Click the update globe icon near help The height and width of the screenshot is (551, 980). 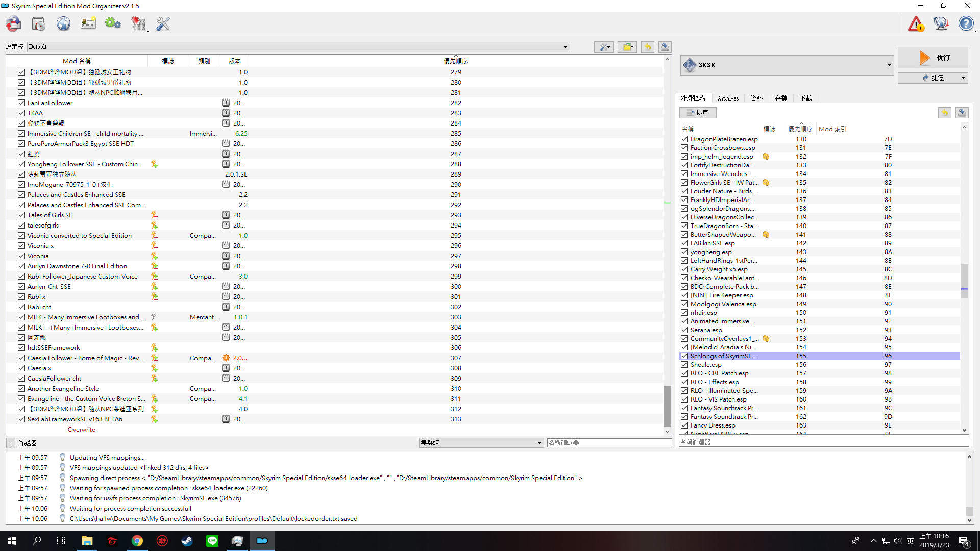941,23
